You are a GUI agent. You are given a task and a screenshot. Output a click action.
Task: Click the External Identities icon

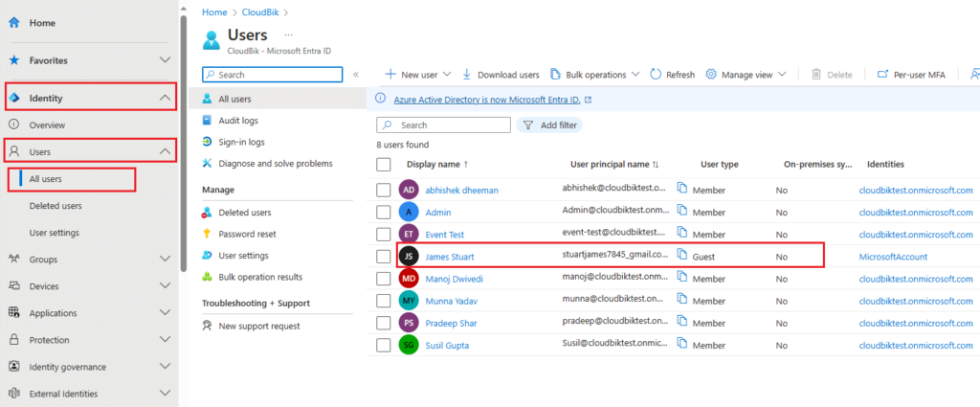pos(13,394)
